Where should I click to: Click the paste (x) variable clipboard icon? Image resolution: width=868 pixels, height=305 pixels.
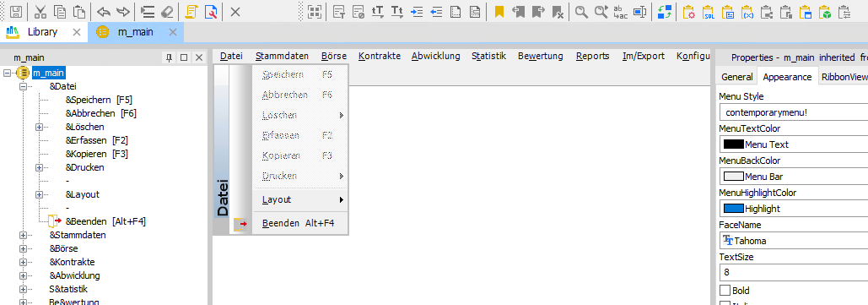(x=747, y=12)
